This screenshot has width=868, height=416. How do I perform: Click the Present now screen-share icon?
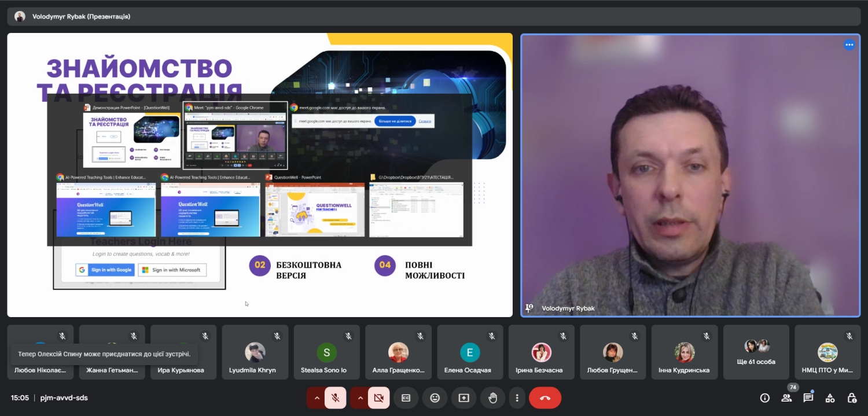(464, 397)
